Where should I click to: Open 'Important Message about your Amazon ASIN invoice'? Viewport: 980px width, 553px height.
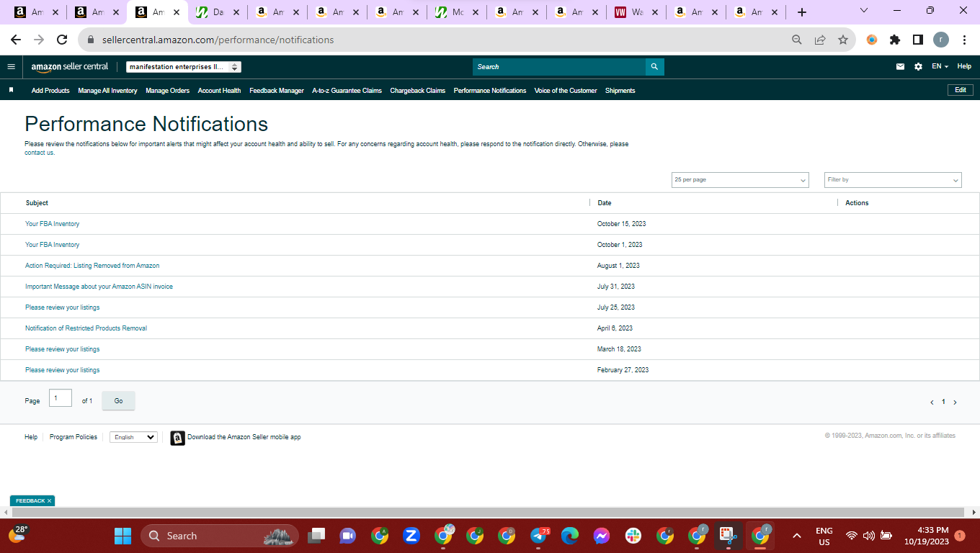pos(99,287)
